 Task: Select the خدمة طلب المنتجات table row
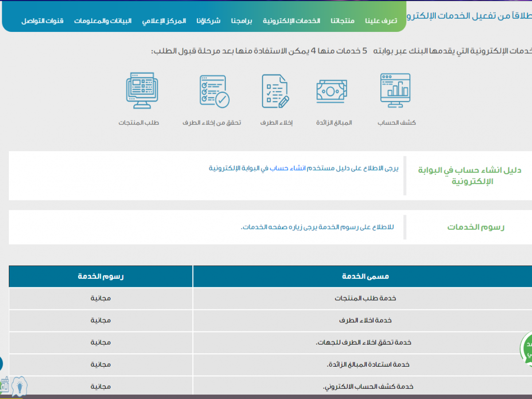(270, 298)
